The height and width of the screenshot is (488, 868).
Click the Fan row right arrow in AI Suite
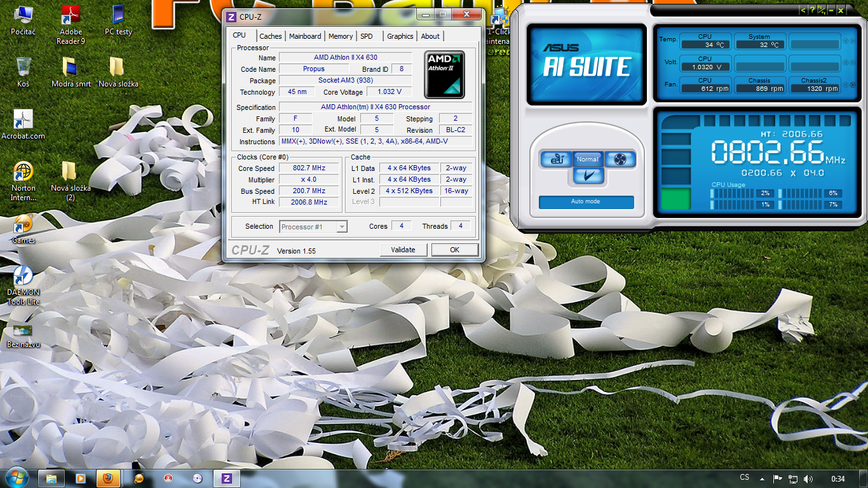[x=852, y=85]
